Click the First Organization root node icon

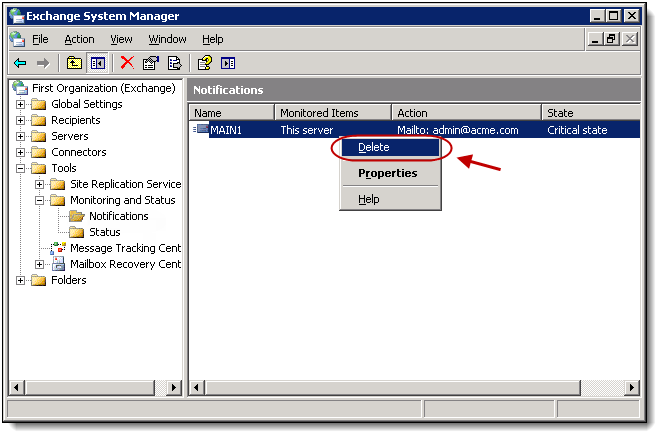coord(20,88)
